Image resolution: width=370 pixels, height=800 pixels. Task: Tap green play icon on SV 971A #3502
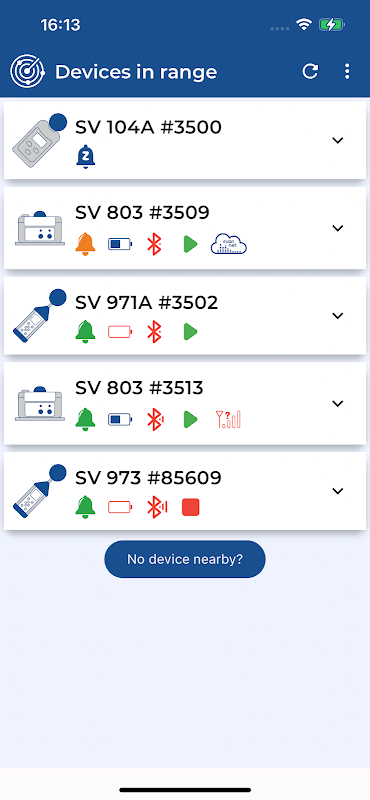pyautogui.click(x=190, y=332)
